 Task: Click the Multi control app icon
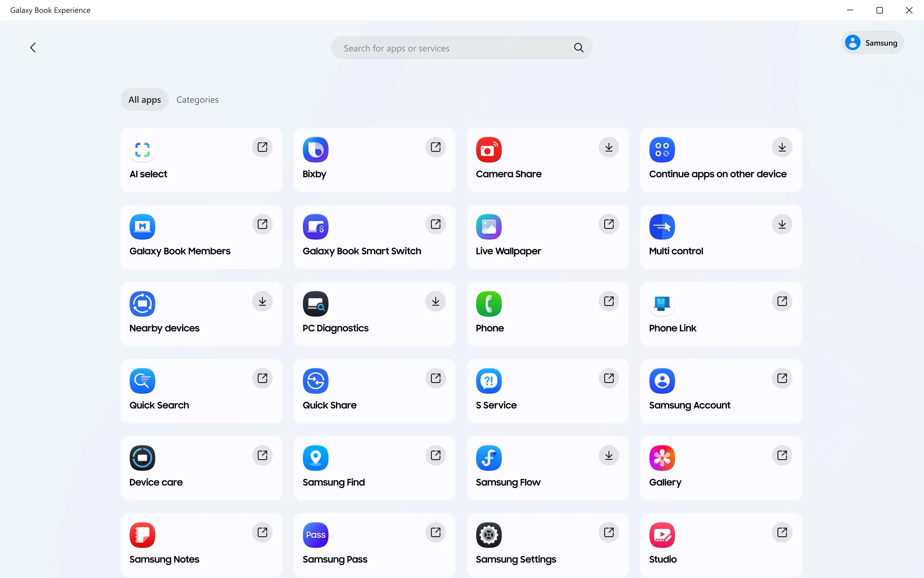coord(662,227)
